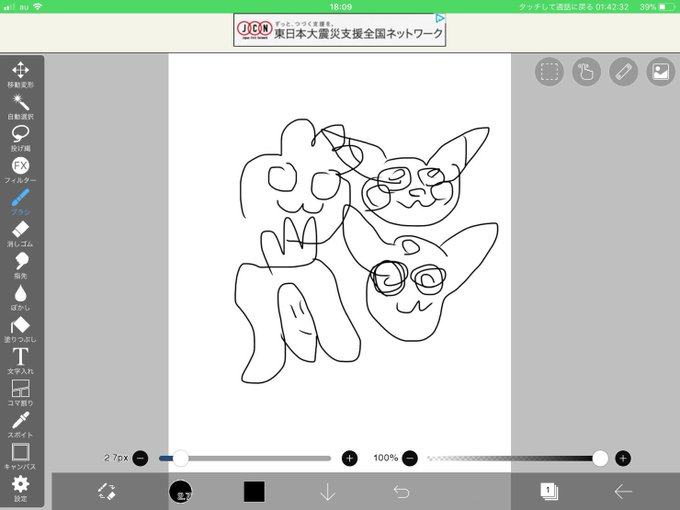Select the Frame Divider (コマ割り) tool
This screenshot has width=680, height=510.
20,393
